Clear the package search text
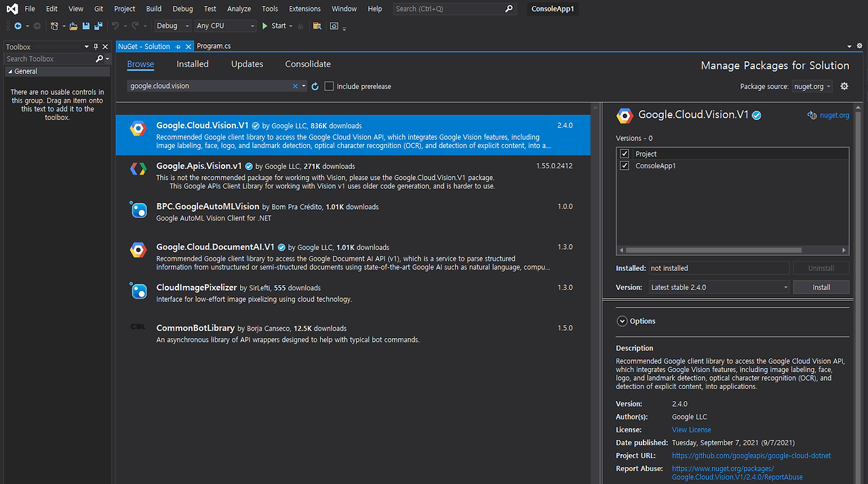The height and width of the screenshot is (484, 868). point(295,86)
